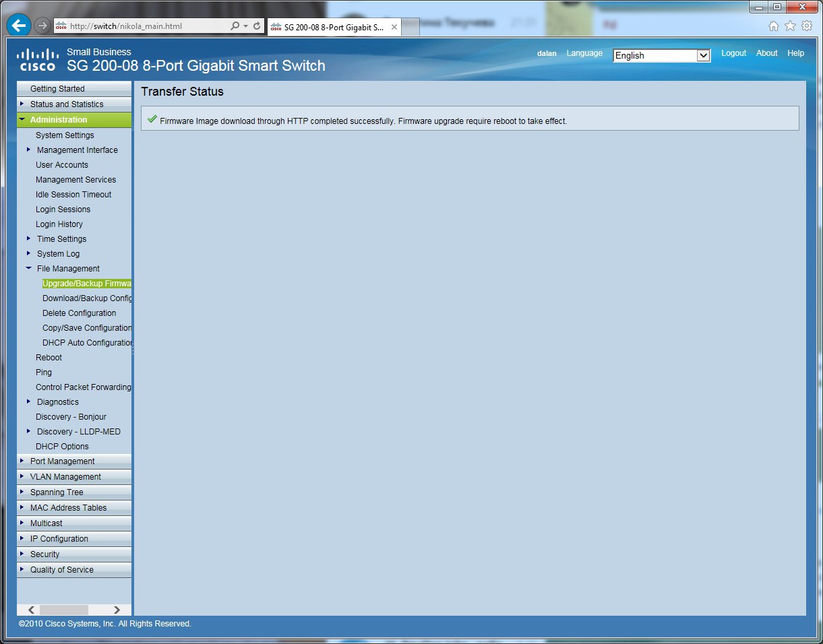This screenshot has height=644, width=823.
Task: Refresh the page with the reload icon
Action: (x=257, y=26)
